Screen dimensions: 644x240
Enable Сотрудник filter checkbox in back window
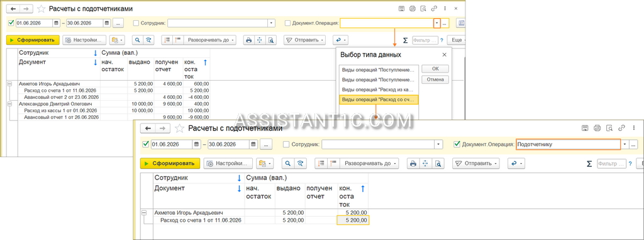coord(136,23)
